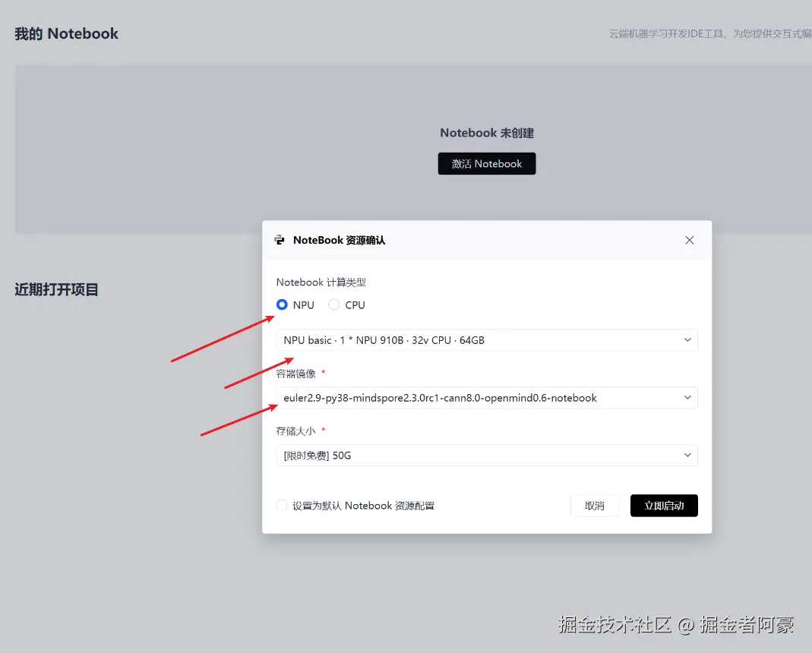The image size is (812, 653).
Task: Click the Notebook 未创建 message text
Action: 487,133
